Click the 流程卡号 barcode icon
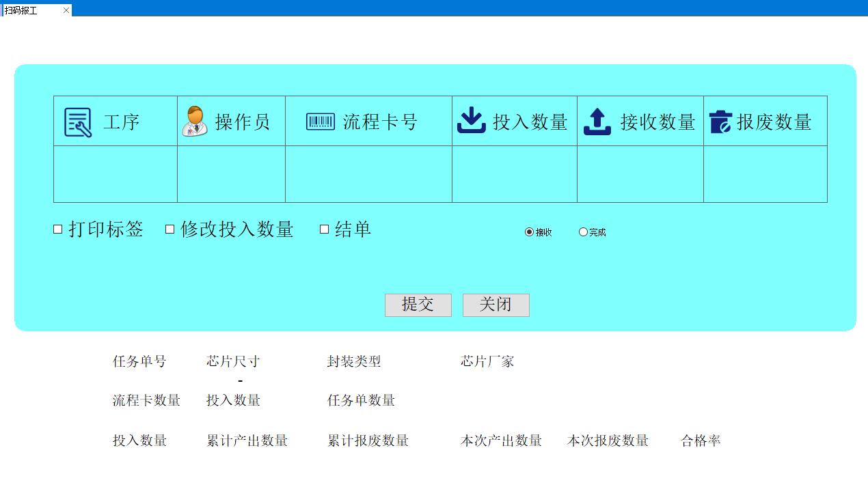 (x=321, y=122)
